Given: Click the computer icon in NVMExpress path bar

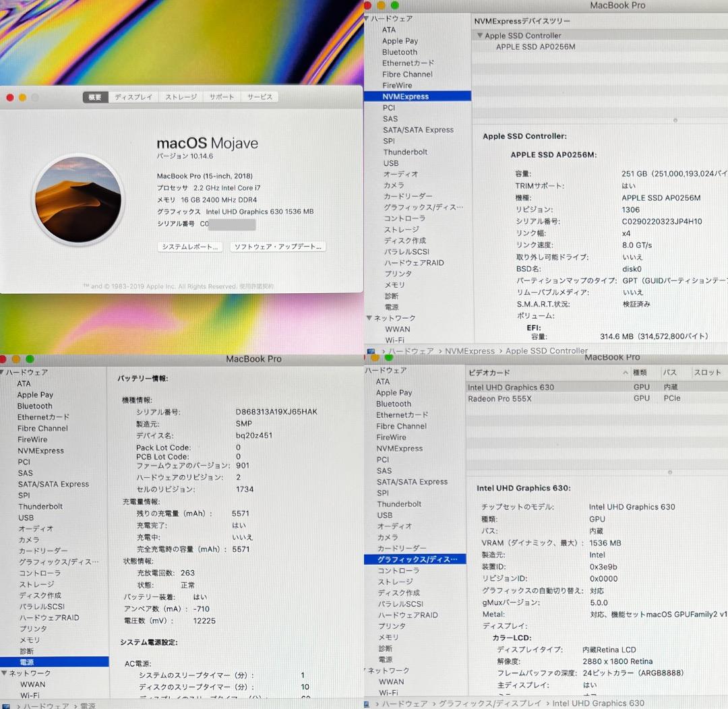Looking at the screenshot, I should click(x=371, y=352).
